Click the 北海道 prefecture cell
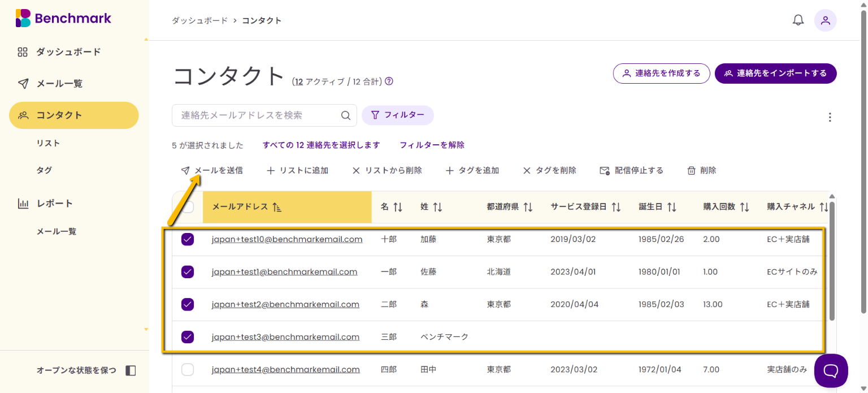This screenshot has height=393, width=868. [499, 272]
